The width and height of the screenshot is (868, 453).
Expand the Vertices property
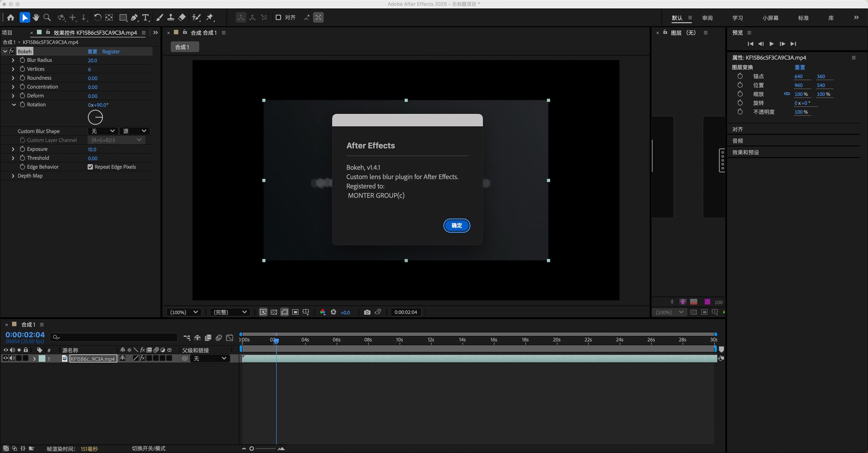tap(13, 69)
